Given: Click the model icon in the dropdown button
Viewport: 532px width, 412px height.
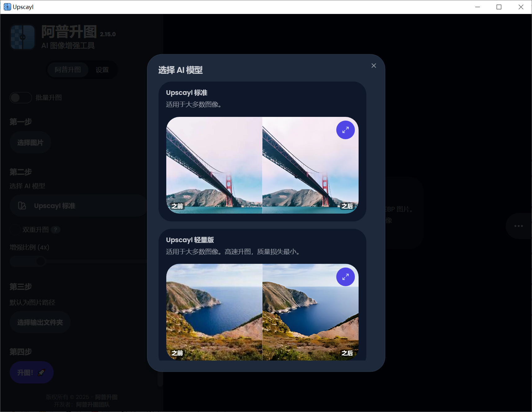Looking at the screenshot, I should (22, 206).
